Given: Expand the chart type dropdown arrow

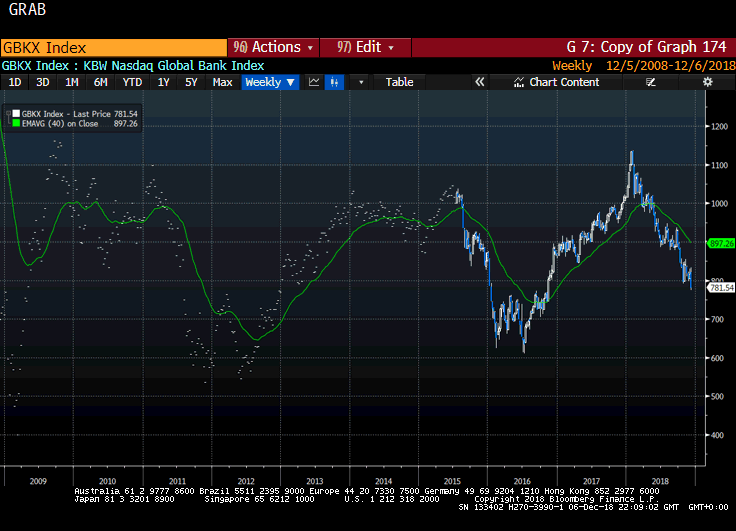Looking at the screenshot, I should pos(361,82).
